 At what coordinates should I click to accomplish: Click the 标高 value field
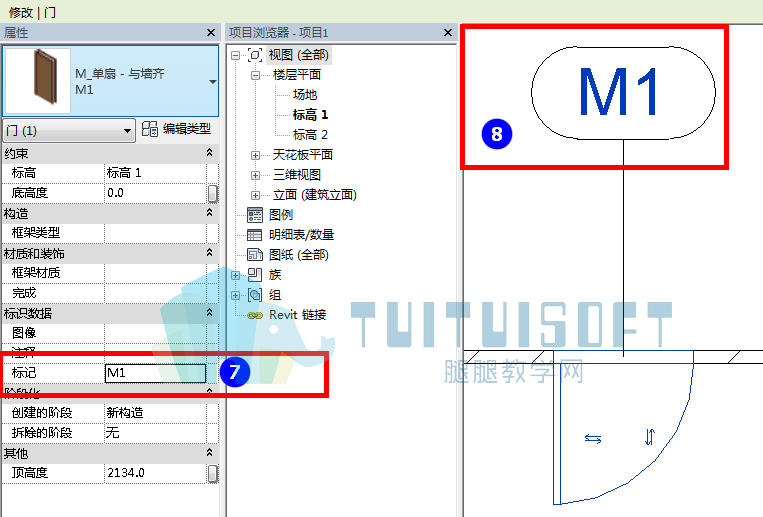click(x=155, y=173)
